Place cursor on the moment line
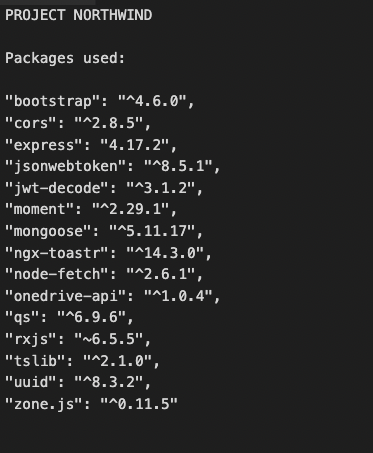This screenshot has height=453, width=373. [x=91, y=209]
